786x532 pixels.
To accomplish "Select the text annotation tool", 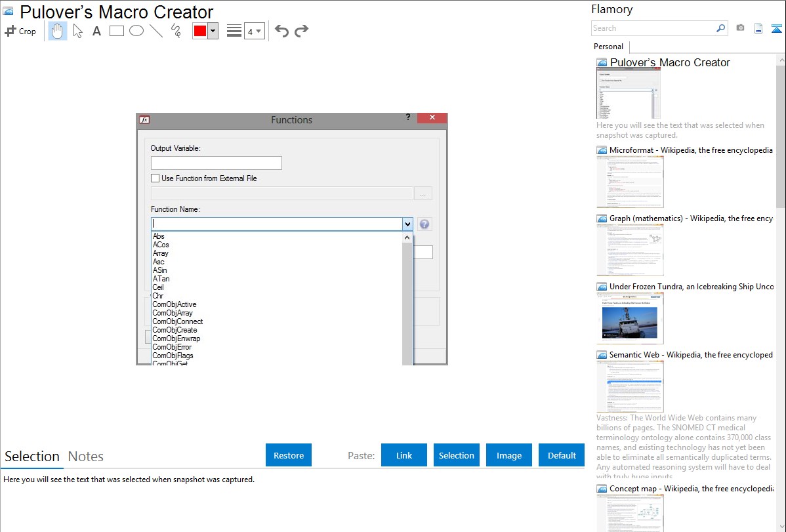I will [96, 31].
